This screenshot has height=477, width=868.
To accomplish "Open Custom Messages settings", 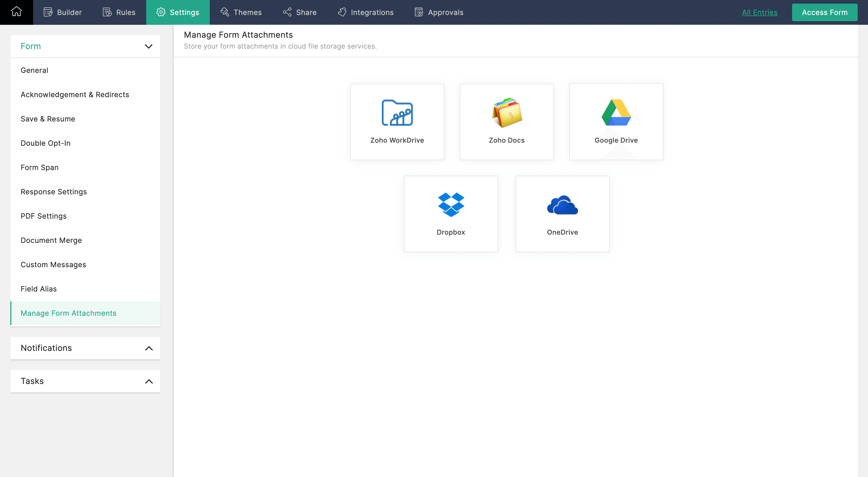I will pyautogui.click(x=85, y=264).
